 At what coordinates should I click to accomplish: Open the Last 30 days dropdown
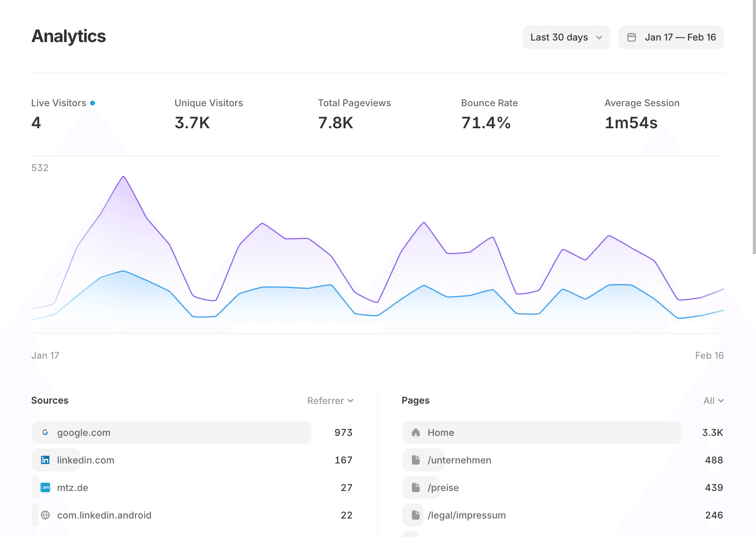(x=566, y=37)
